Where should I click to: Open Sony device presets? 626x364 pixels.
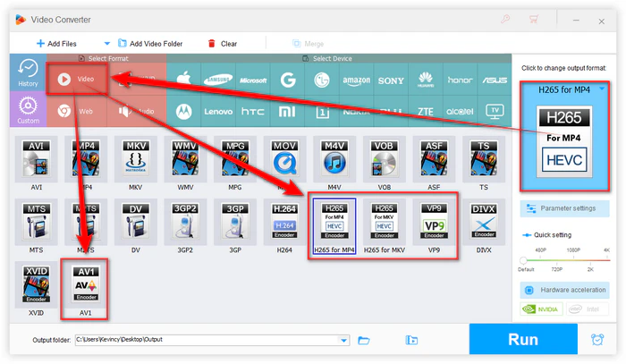[x=391, y=80]
